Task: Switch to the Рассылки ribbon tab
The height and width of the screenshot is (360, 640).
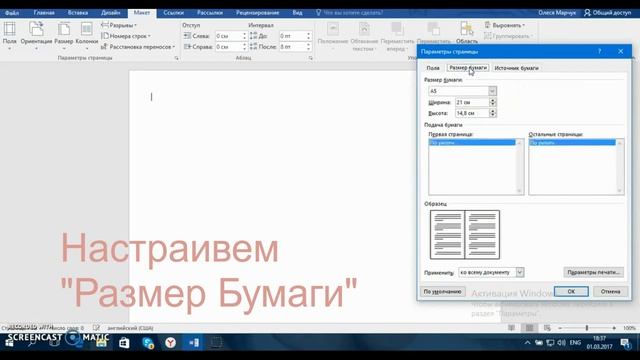Action: [210, 13]
